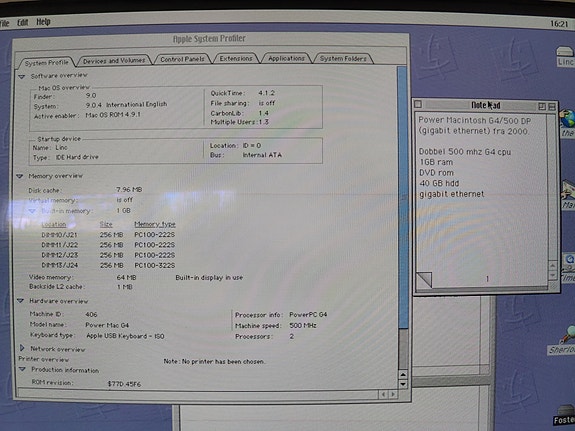Open the Mail desktop icon

tap(568, 194)
